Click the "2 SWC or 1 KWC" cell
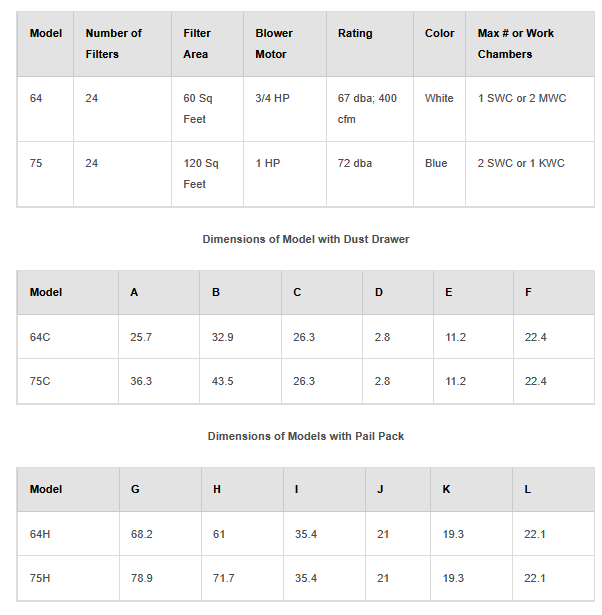This screenshot has width=602, height=615. 521,163
